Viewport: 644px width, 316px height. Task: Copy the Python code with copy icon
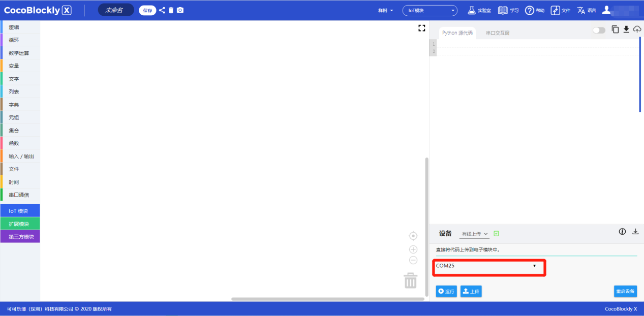(x=615, y=30)
